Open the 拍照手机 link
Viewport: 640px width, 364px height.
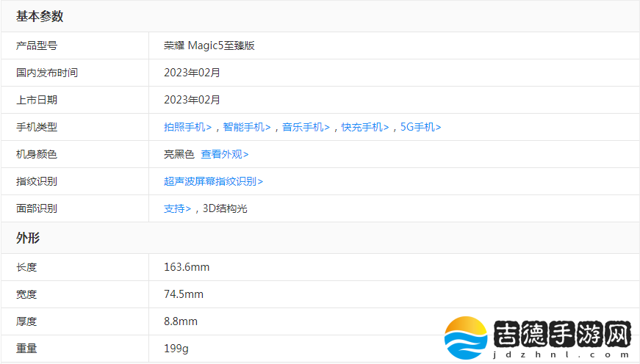[188, 127]
